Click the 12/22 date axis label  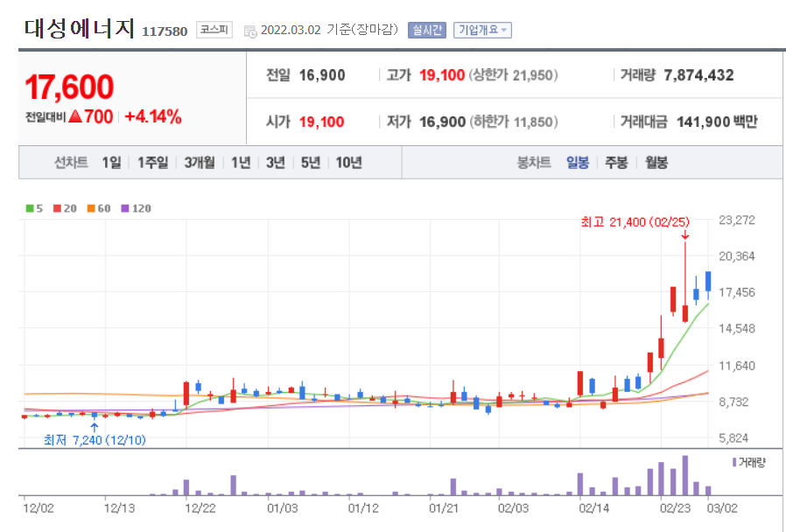pyautogui.click(x=200, y=508)
